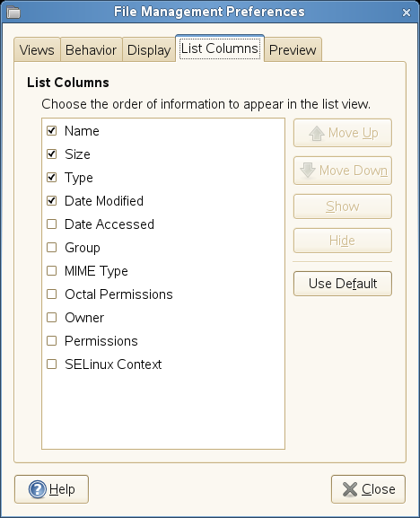Click the Hide button

pyautogui.click(x=343, y=241)
